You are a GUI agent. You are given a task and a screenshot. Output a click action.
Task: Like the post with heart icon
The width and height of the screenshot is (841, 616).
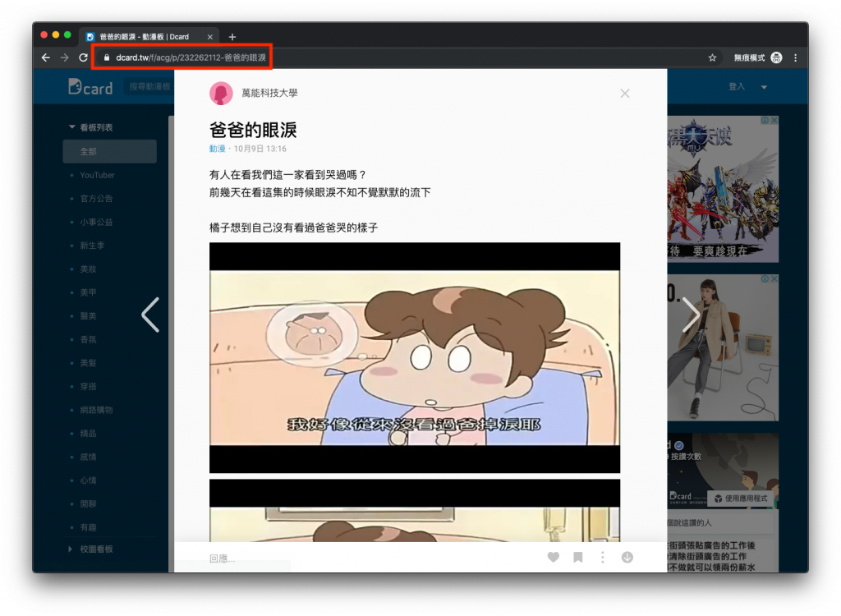tap(554, 558)
